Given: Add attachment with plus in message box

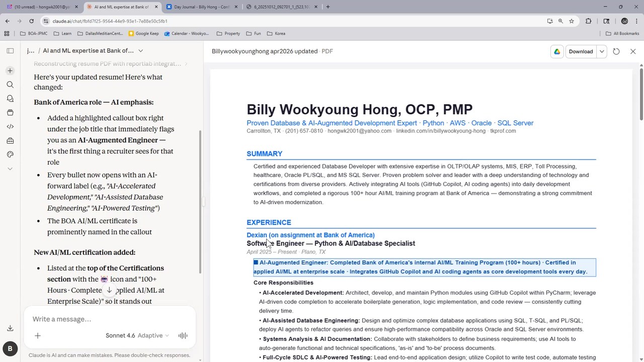Looking at the screenshot, I should (x=38, y=335).
